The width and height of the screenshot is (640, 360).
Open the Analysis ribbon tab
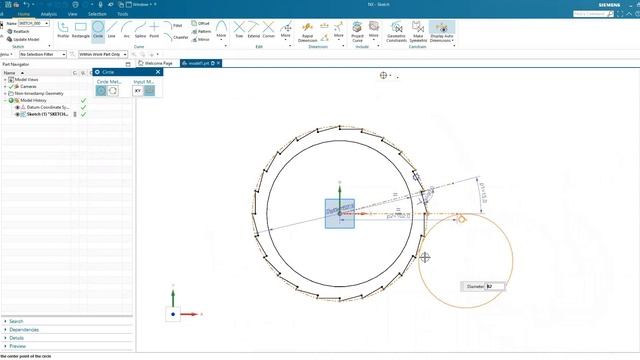tap(49, 14)
